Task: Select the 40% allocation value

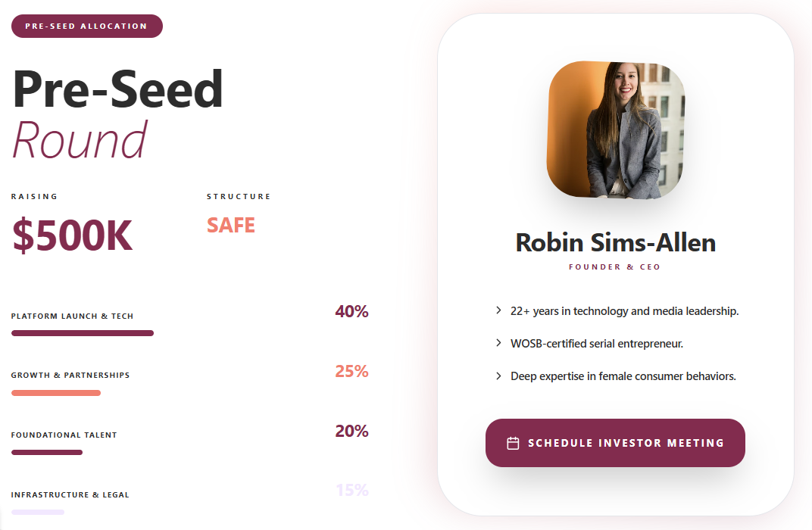Action: 351,312
